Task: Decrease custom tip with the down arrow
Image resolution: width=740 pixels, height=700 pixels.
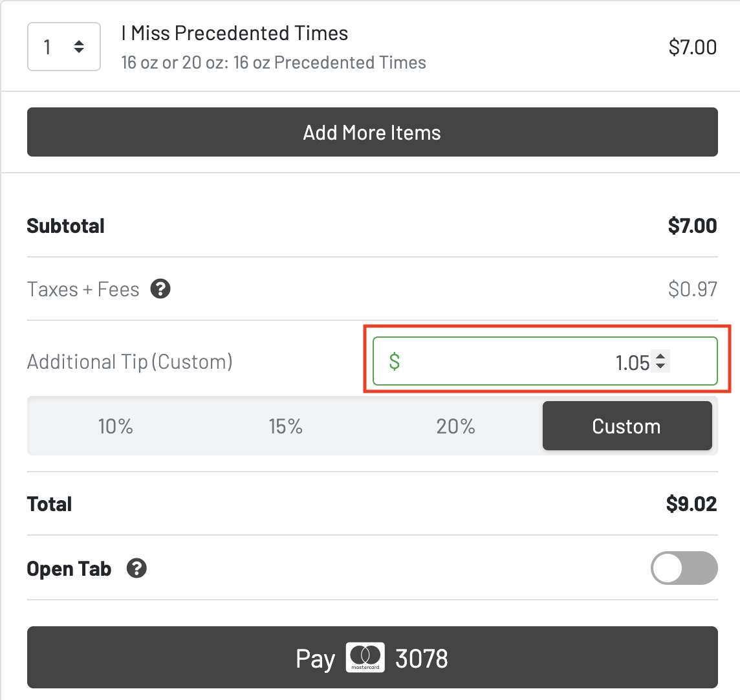Action: click(660, 367)
